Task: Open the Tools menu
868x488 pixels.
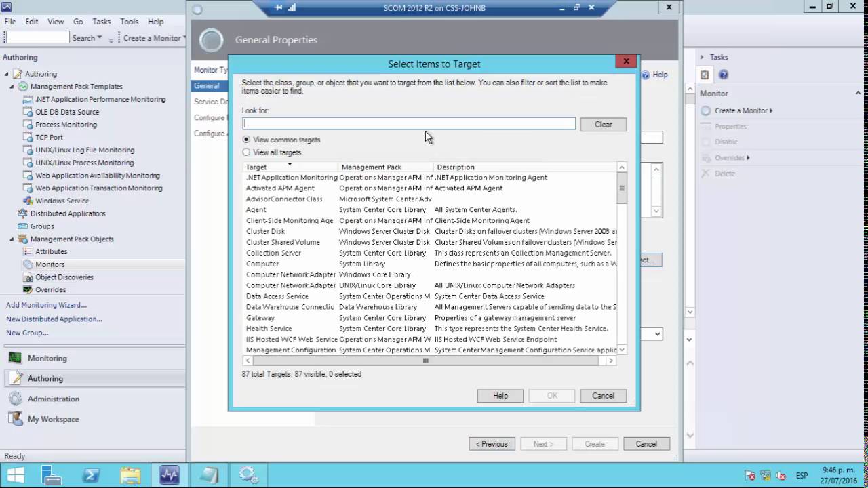Action: [129, 22]
